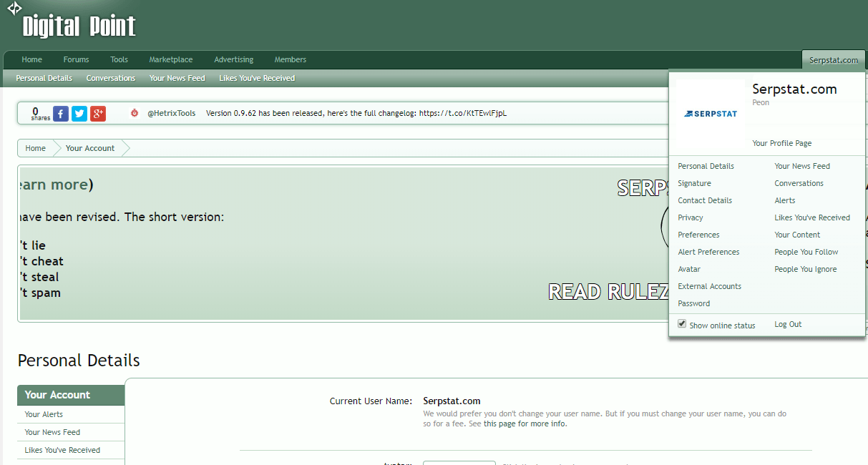Open the Serpstat.com account dropdown tab
The height and width of the screenshot is (465, 868).
coord(833,60)
